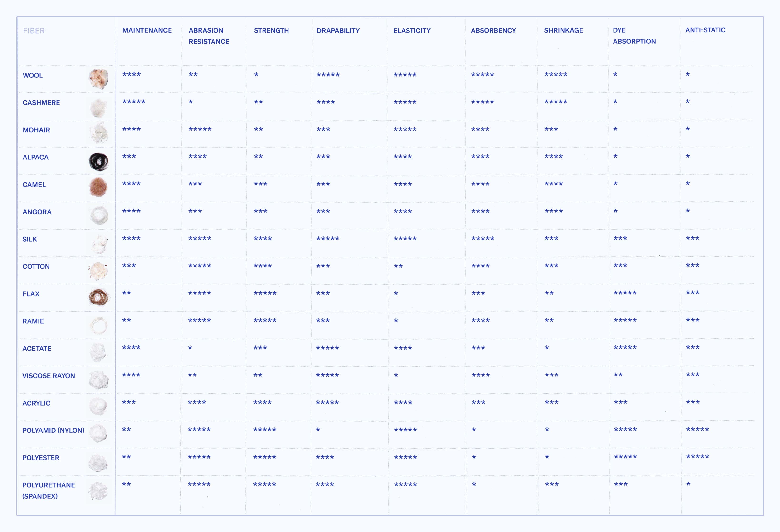The image size is (780, 532).
Task: Click ramie's absorbency star rating
Action: [481, 321]
